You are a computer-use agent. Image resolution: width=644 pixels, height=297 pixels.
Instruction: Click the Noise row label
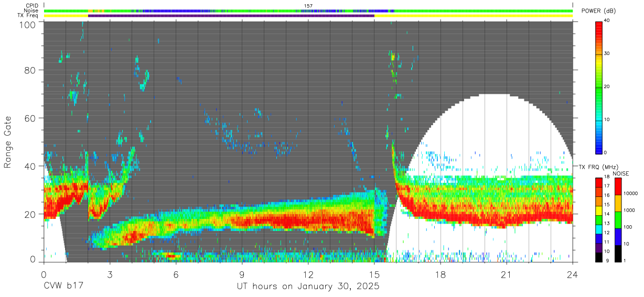(31, 10)
